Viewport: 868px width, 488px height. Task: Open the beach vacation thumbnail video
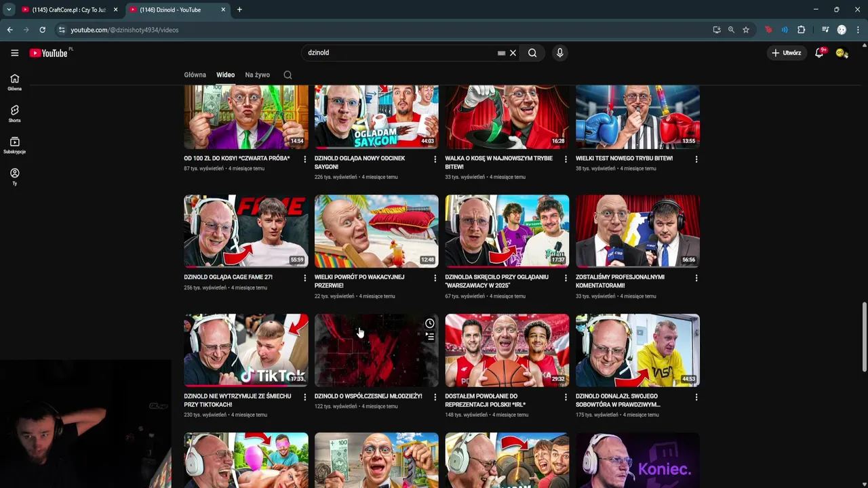coord(376,231)
